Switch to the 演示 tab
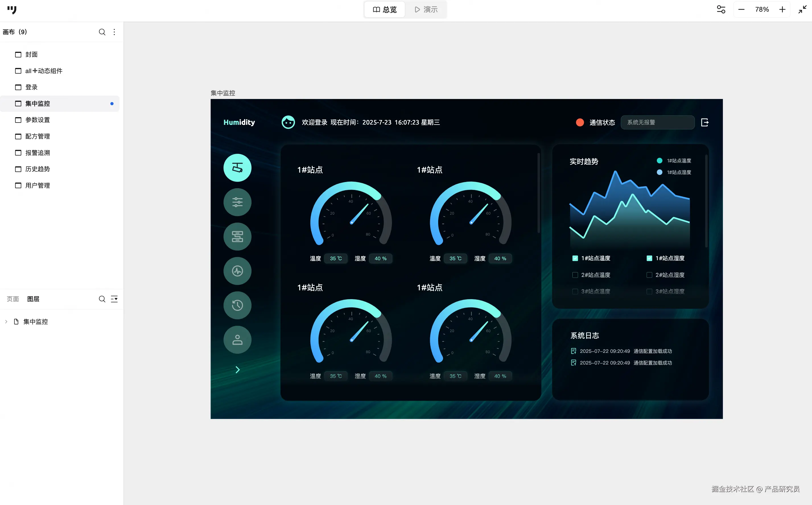 click(426, 9)
